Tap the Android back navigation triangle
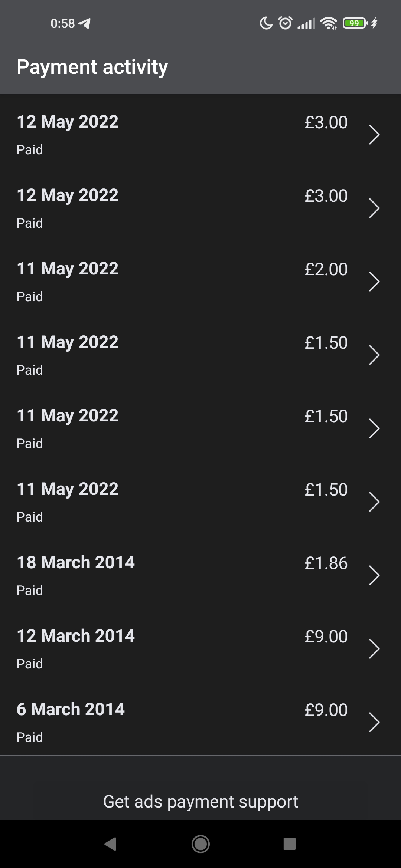Viewport: 401px width, 868px height. click(111, 844)
